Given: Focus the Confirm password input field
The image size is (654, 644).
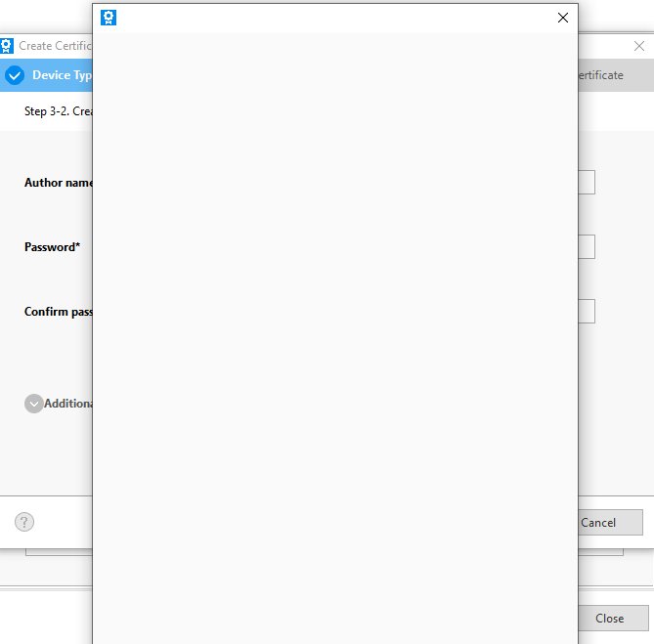Looking at the screenshot, I should (587, 312).
